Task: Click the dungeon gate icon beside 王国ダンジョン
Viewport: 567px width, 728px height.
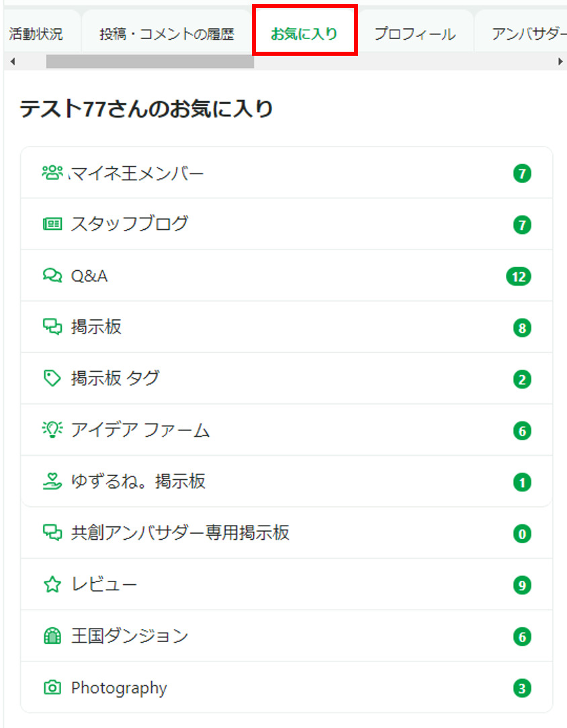Action: [x=52, y=636]
